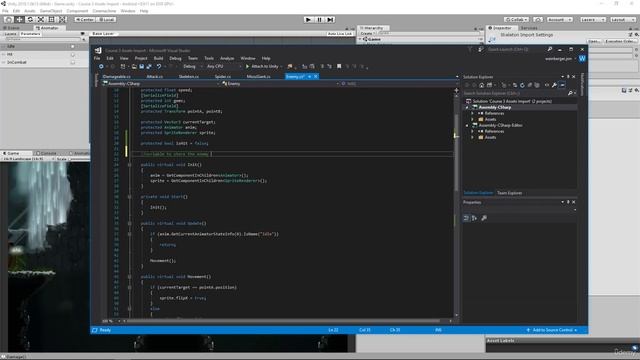Open the Enemy class navigation dropdown
Screen dimensions: 640x360
280,84
